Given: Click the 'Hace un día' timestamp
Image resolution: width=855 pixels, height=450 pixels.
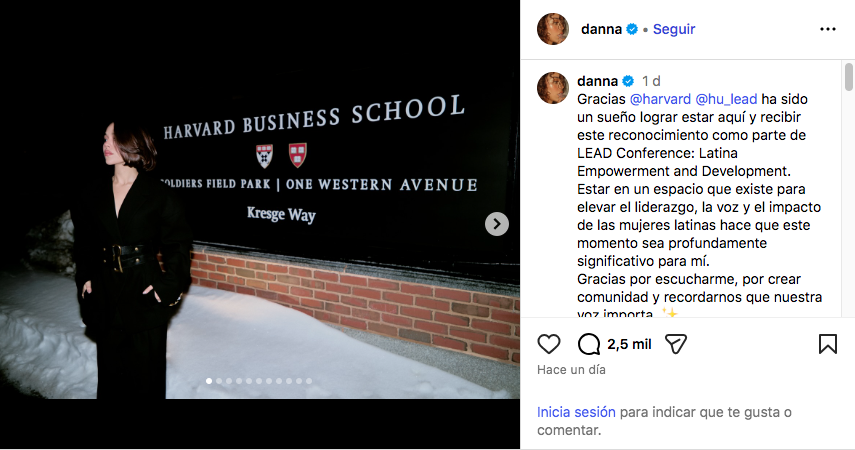Looking at the screenshot, I should 571,369.
